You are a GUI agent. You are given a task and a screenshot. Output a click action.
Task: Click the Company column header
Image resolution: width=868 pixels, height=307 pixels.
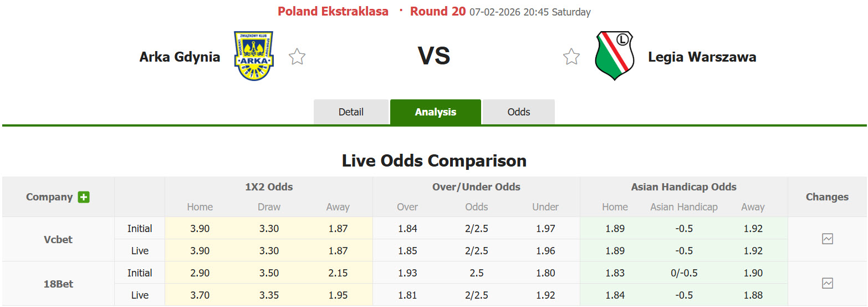click(49, 197)
